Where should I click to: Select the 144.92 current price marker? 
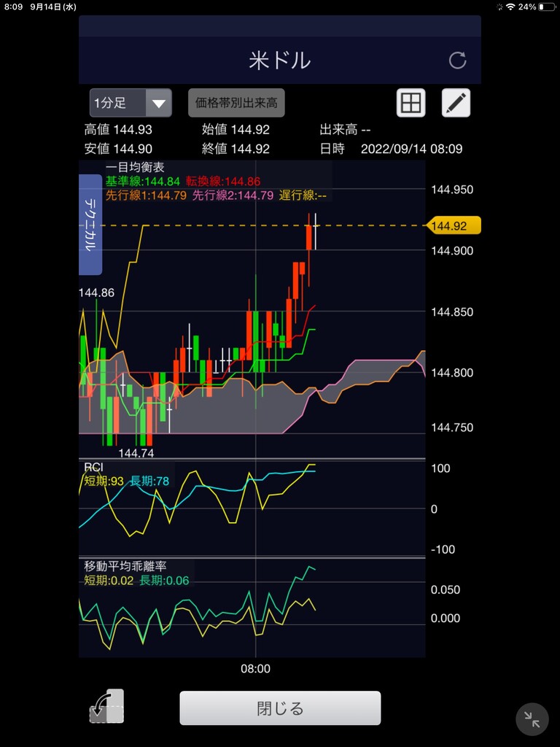pyautogui.click(x=454, y=226)
